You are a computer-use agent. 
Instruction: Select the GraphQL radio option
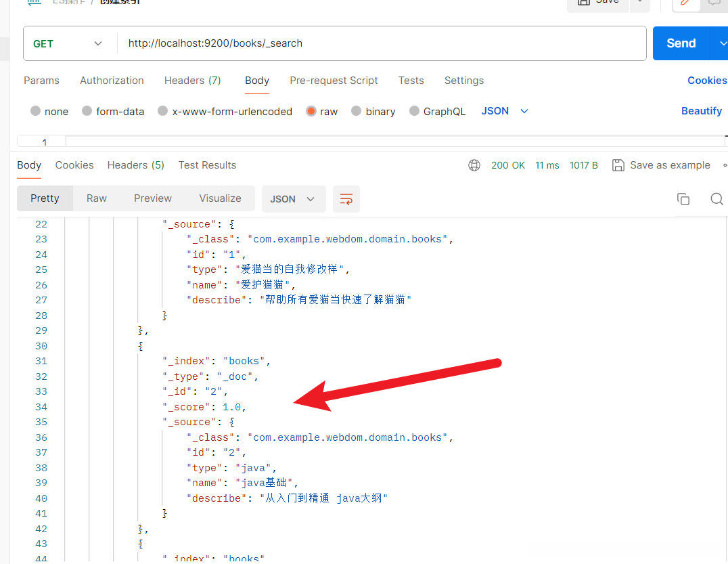[x=414, y=111]
